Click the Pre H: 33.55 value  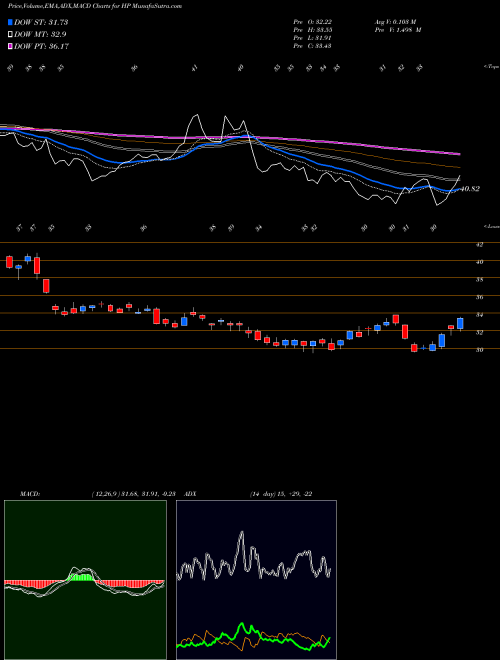313,30
